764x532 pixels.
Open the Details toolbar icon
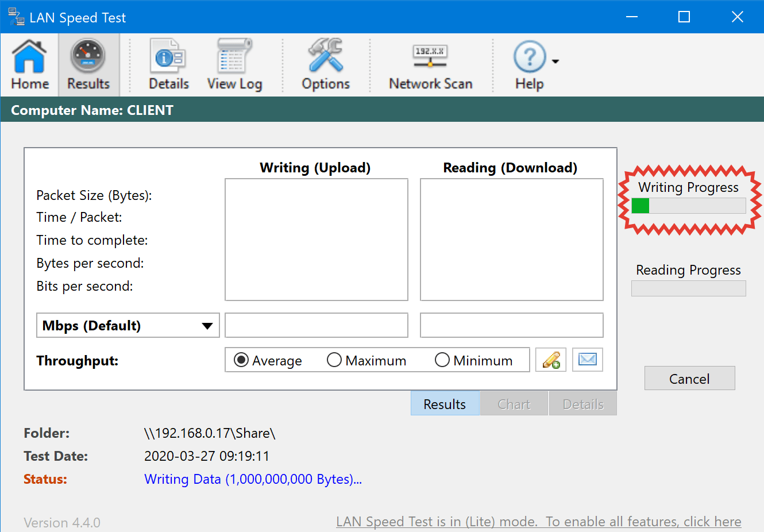click(168, 64)
